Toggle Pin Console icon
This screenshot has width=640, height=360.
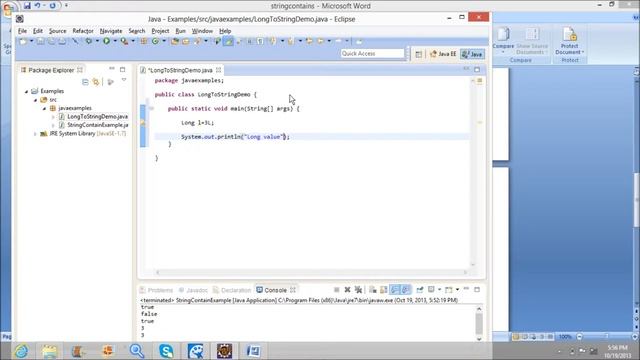click(420, 290)
